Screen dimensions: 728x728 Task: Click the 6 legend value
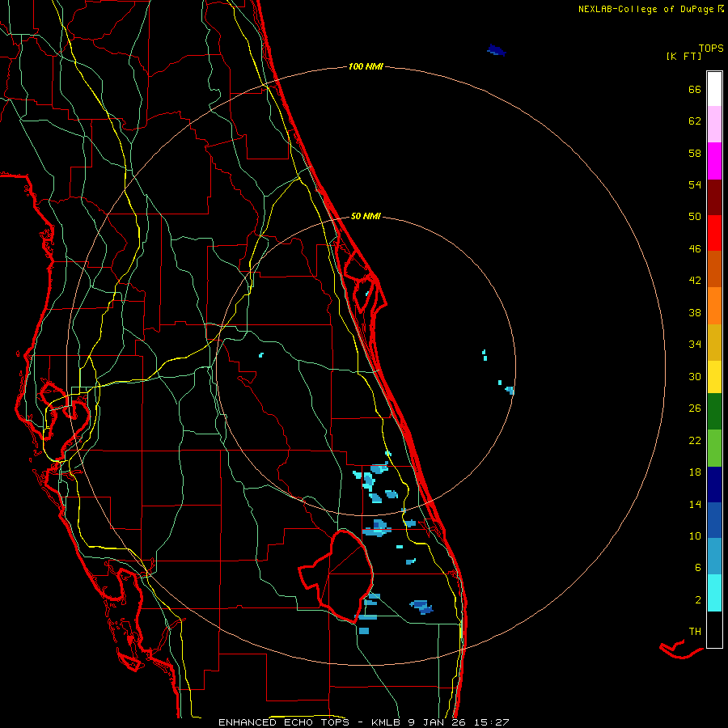pyautogui.click(x=698, y=568)
